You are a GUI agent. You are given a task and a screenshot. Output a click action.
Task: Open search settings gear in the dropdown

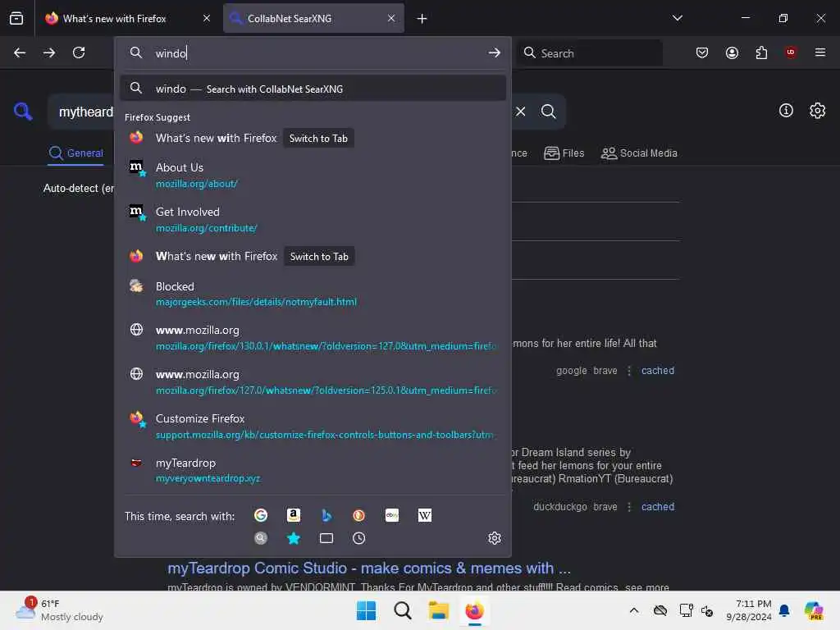coord(495,538)
